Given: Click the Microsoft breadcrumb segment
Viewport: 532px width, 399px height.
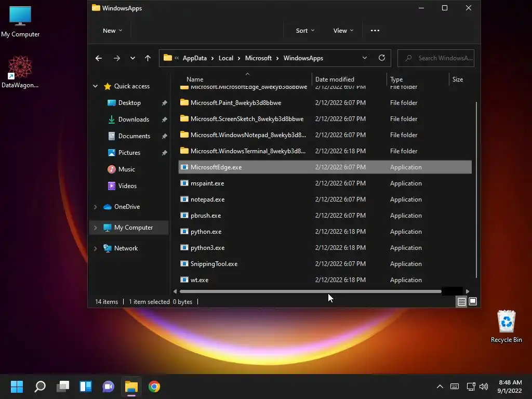Looking at the screenshot, I should 258,58.
